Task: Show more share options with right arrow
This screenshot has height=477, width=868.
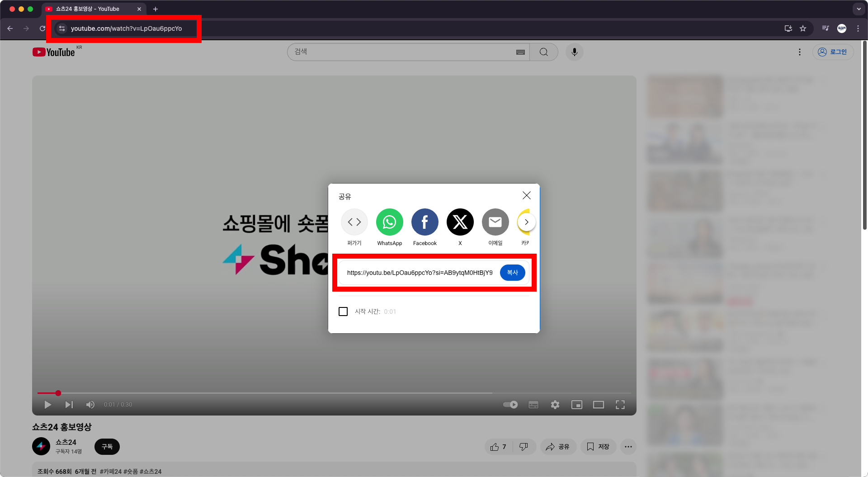Action: point(527,222)
